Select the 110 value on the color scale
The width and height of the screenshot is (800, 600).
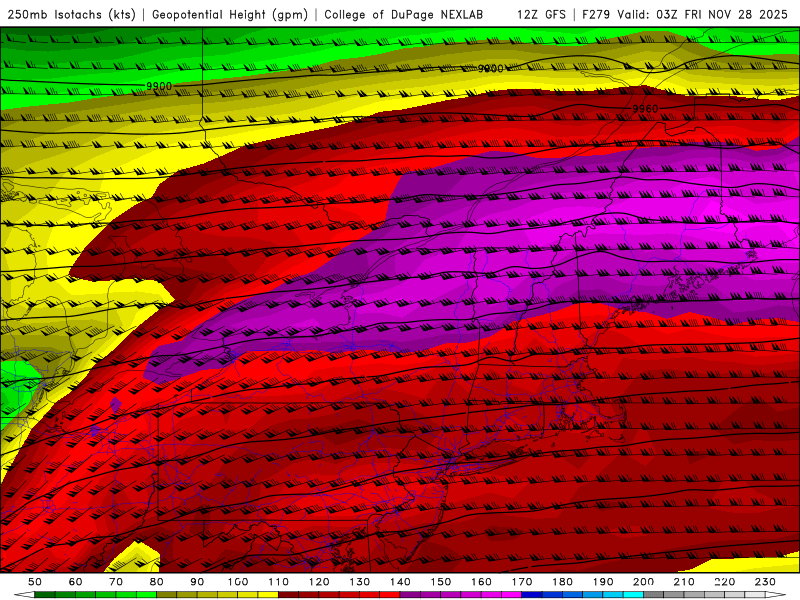pyautogui.click(x=279, y=582)
